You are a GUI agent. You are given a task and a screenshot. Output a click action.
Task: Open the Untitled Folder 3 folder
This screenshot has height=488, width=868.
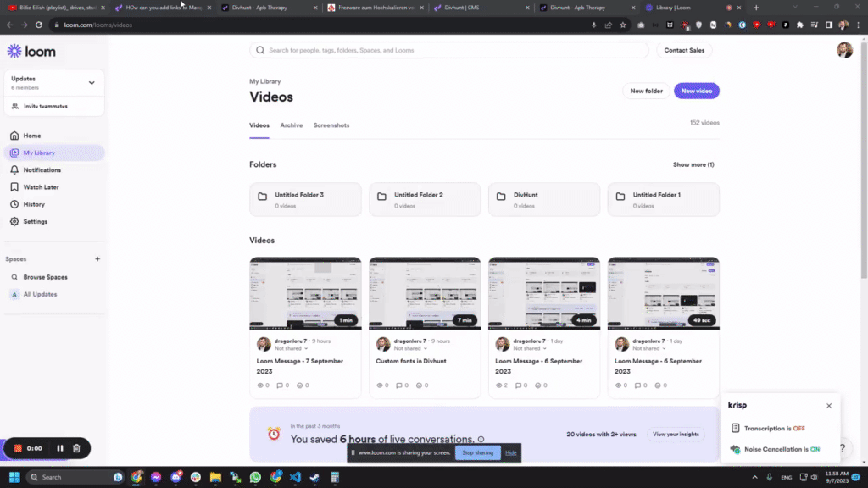coord(305,200)
